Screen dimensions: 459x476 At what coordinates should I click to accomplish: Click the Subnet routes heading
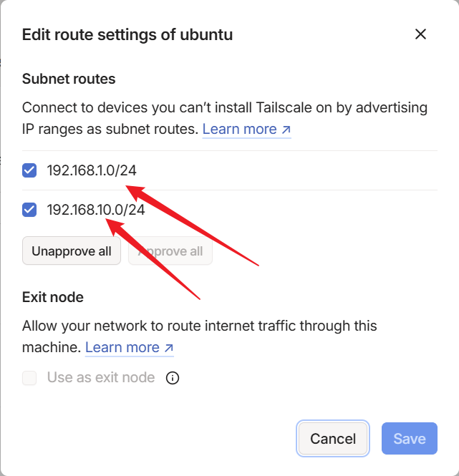(69, 79)
